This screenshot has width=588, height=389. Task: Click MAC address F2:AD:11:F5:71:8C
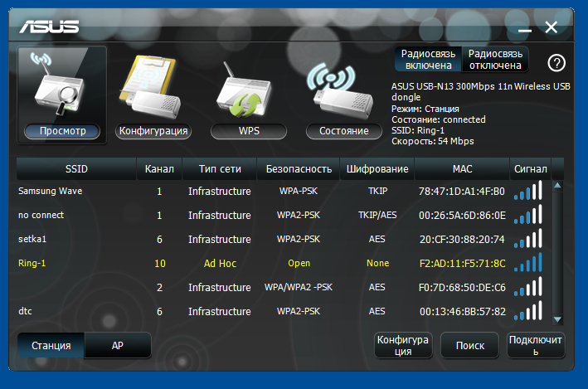pyautogui.click(x=462, y=263)
